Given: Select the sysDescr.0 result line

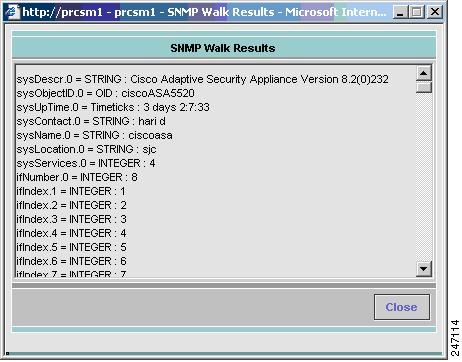Looking at the screenshot, I should pos(202,79).
